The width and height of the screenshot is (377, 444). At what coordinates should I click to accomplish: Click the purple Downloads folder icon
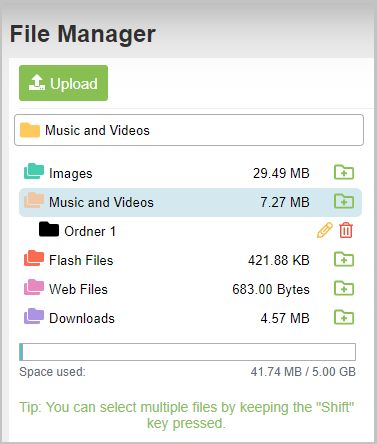pos(34,316)
